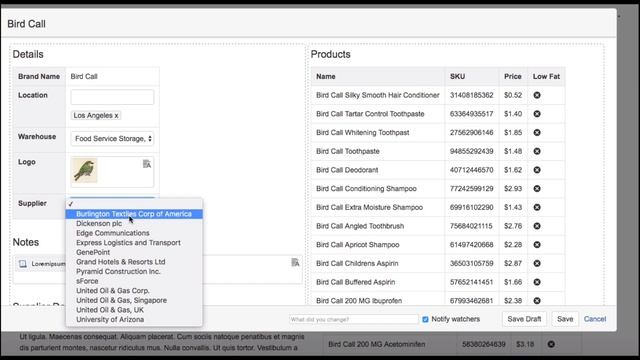
Task: Click the Save Draft button
Action: 524,319
